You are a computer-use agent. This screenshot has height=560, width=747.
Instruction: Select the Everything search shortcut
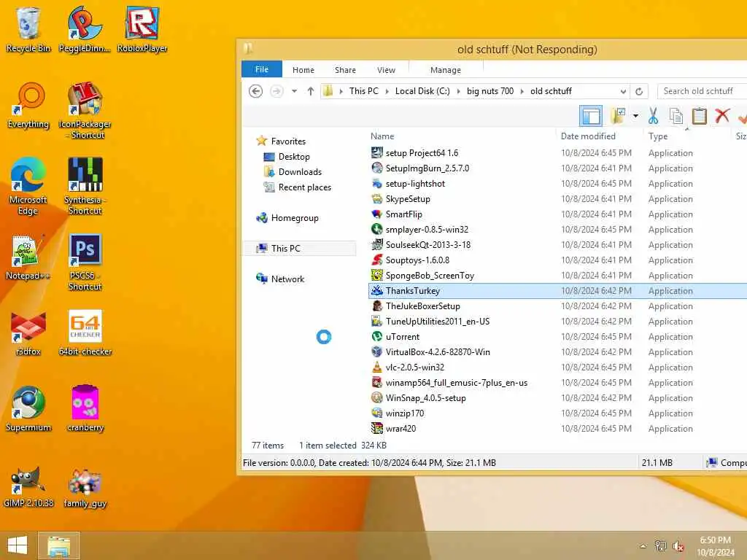tap(28, 106)
